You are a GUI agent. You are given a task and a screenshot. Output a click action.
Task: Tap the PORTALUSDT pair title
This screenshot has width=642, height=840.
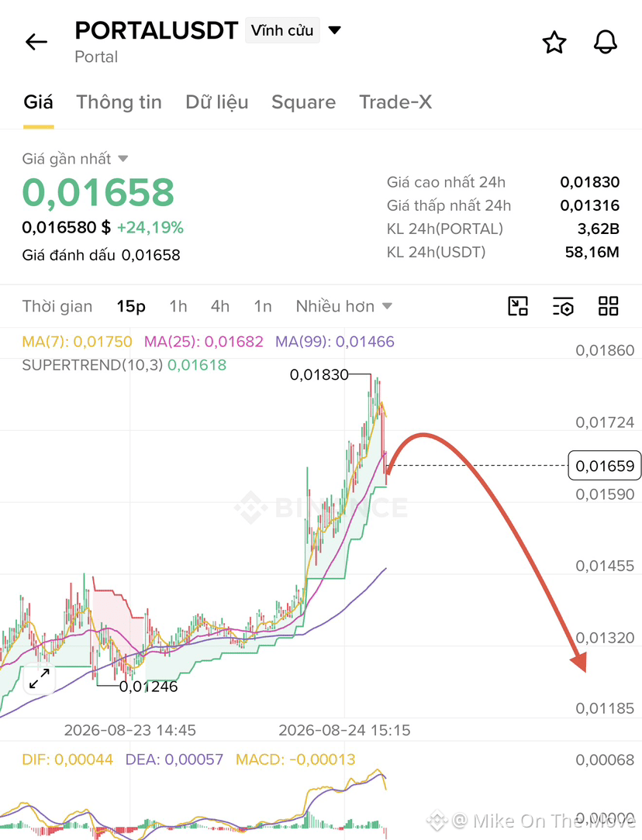(157, 30)
